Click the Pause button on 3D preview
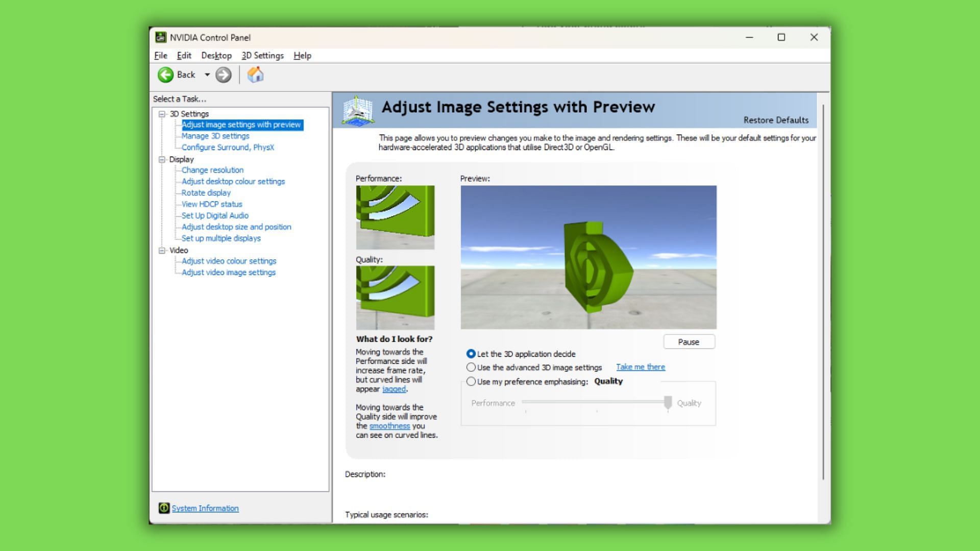The height and width of the screenshot is (551, 980). point(689,342)
